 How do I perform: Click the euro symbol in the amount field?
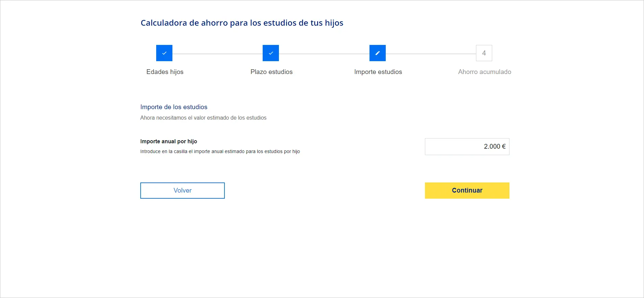[x=504, y=147]
